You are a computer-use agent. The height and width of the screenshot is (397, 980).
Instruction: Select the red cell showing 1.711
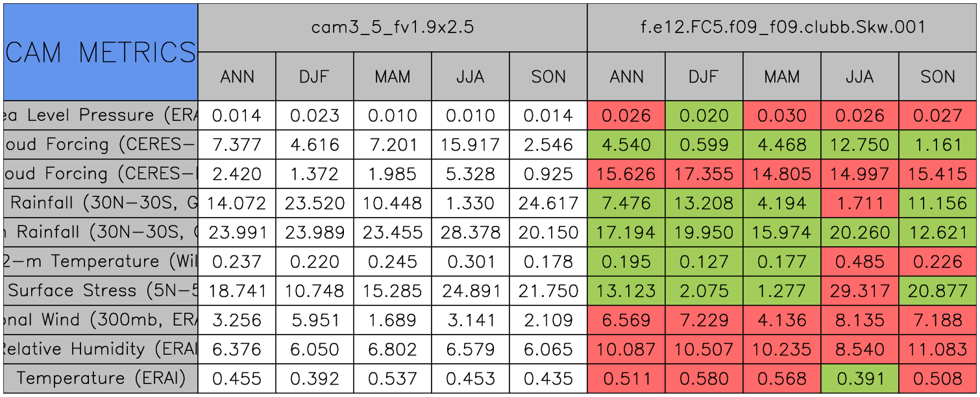859,203
